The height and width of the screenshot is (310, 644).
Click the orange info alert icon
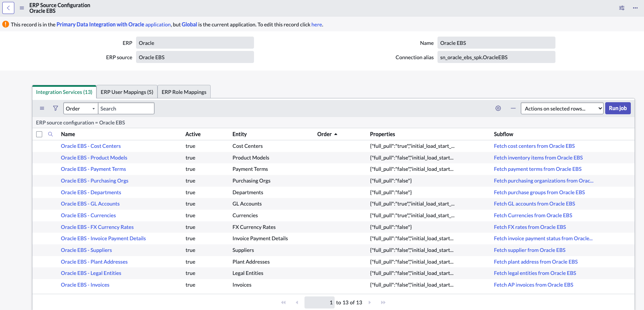pyautogui.click(x=6, y=24)
